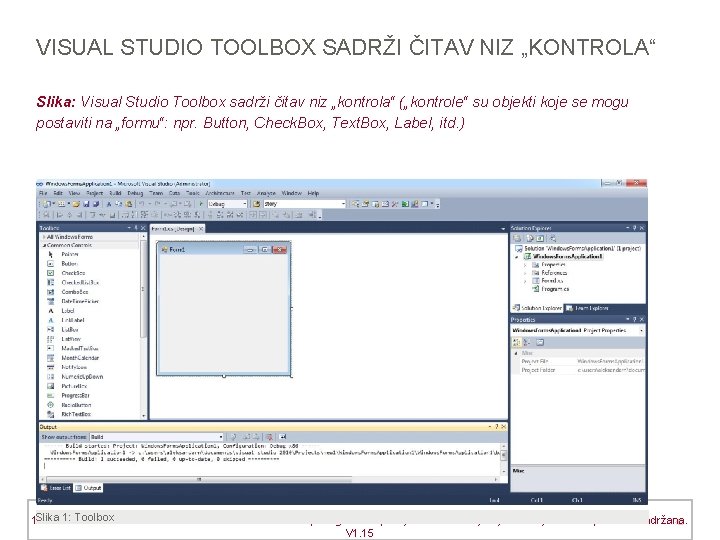The height and width of the screenshot is (540, 720).
Task: Select the Solution 'WindowsFormsApplication1' root node
Action: click(x=579, y=248)
